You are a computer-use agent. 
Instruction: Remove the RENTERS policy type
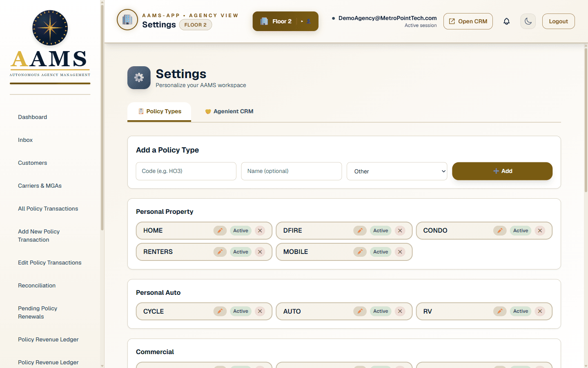(x=260, y=252)
